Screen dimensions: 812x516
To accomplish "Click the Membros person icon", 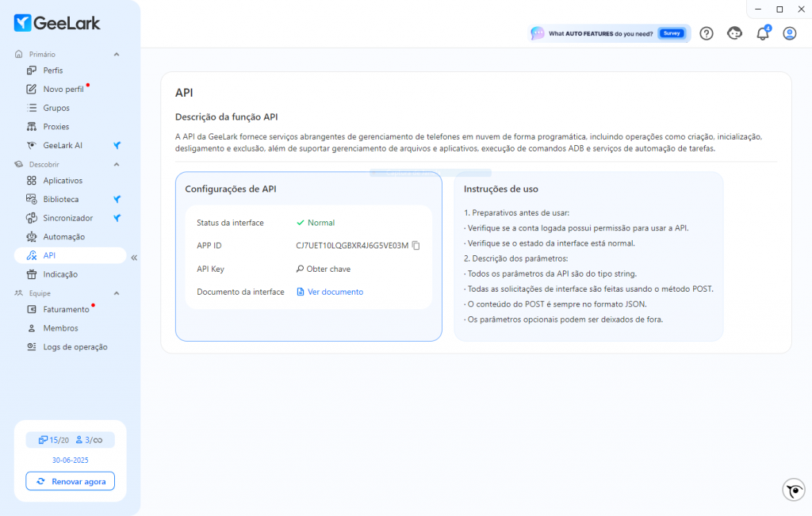I will (32, 328).
